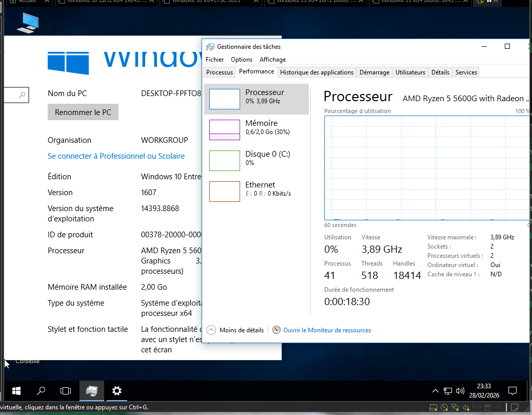Image resolution: width=532 pixels, height=415 pixels.
Task: Click the Vitesse value 3,89 GHz
Action: pos(382,249)
